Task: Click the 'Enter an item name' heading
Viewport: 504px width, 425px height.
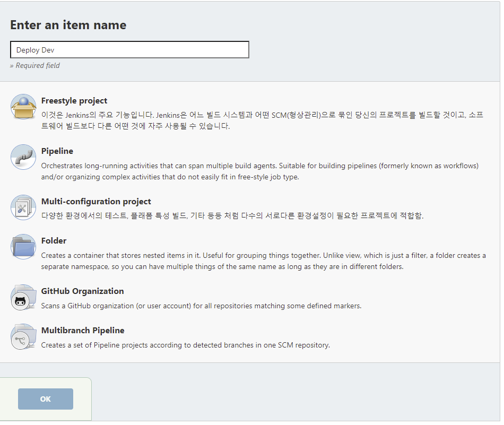Action: click(x=68, y=25)
